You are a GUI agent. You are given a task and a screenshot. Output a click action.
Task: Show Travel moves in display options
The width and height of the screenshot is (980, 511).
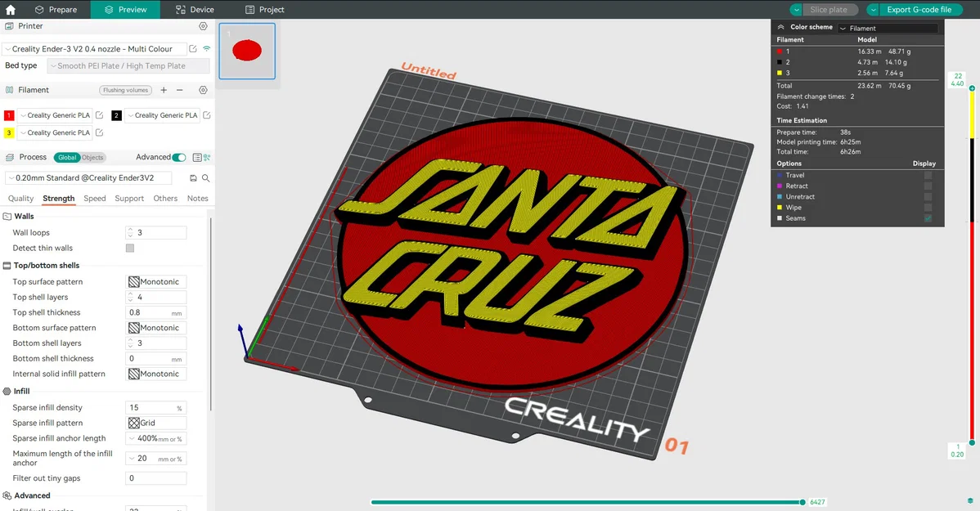point(928,176)
